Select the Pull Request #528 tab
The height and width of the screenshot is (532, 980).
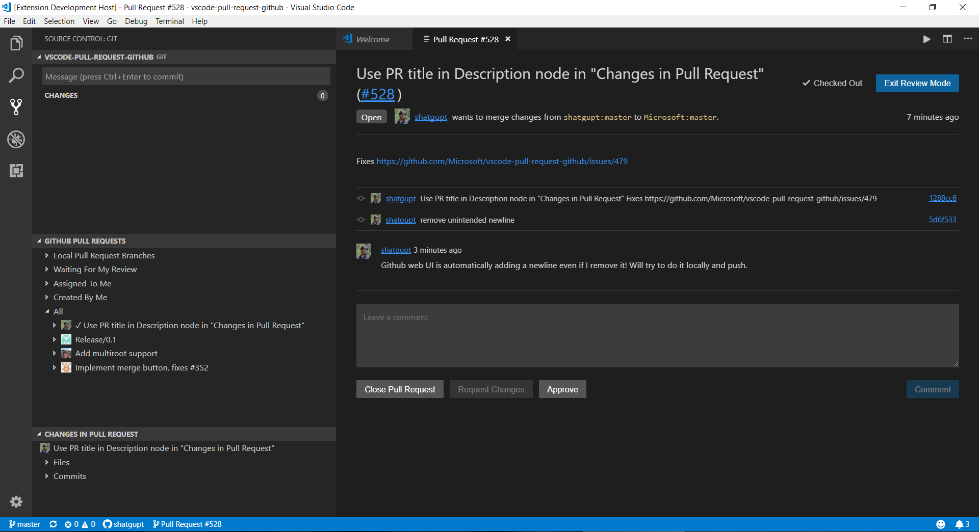(x=466, y=39)
